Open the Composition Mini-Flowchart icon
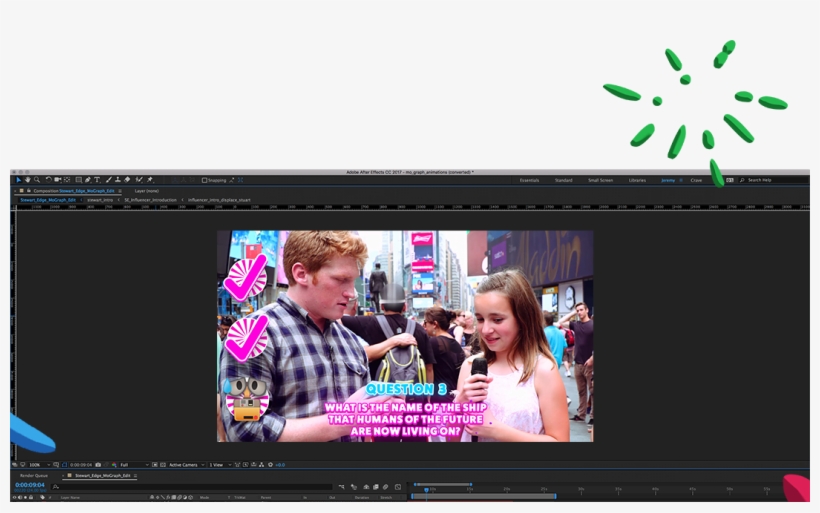 pyautogui.click(x=341, y=487)
